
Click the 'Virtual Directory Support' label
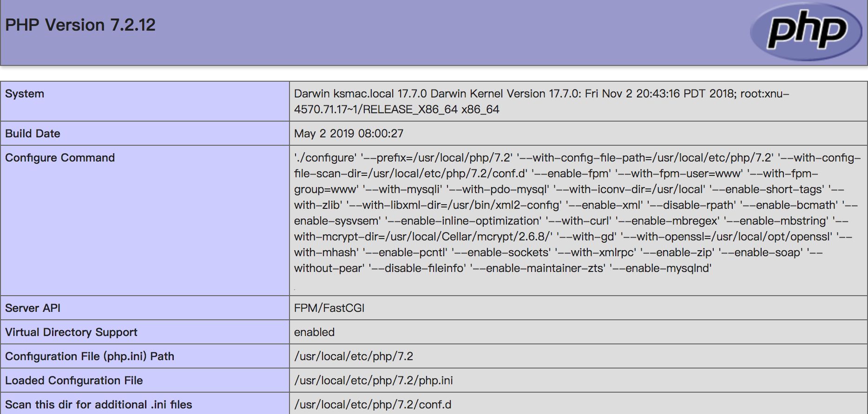tap(71, 332)
